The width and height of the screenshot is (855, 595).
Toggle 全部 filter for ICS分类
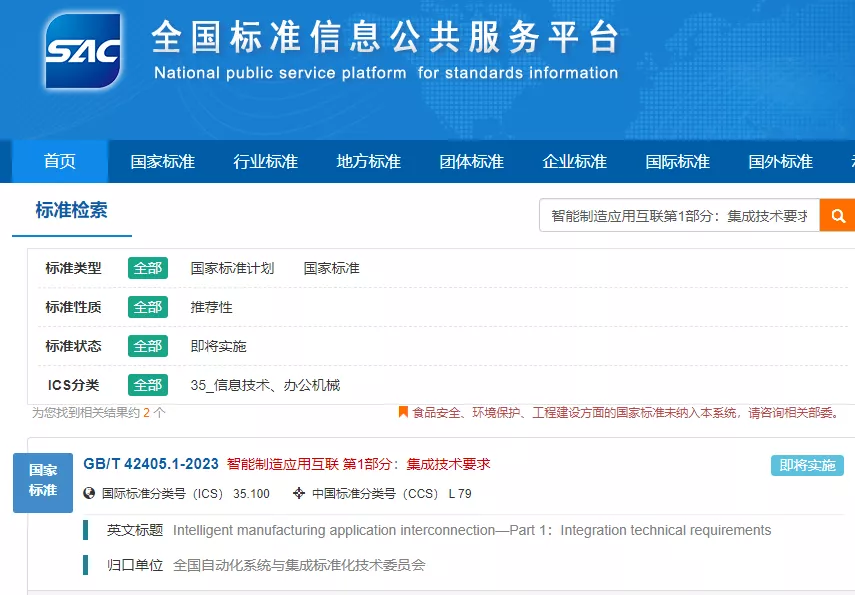[148, 385]
